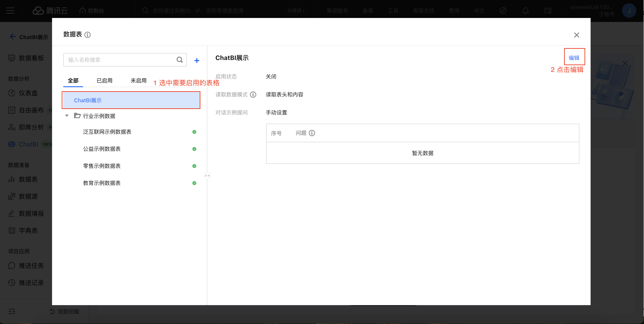Click the panel resize splitter handle
The width and height of the screenshot is (644, 324).
click(207, 175)
